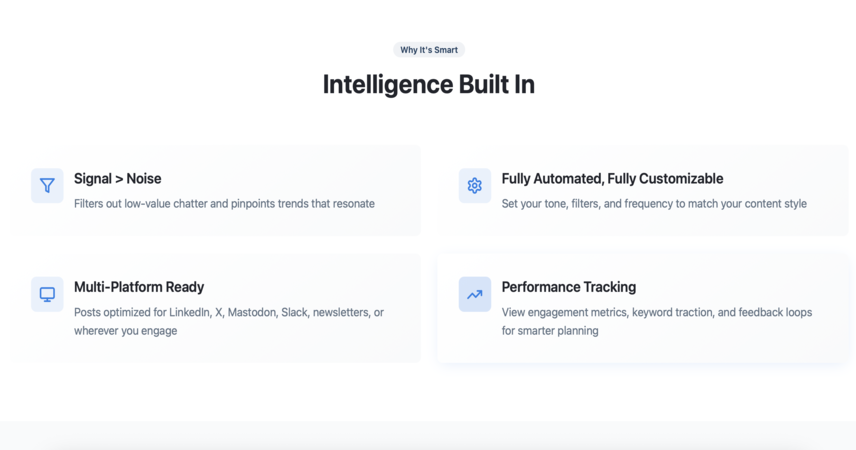Click the gear settings icon
856x450 pixels.
(x=474, y=186)
